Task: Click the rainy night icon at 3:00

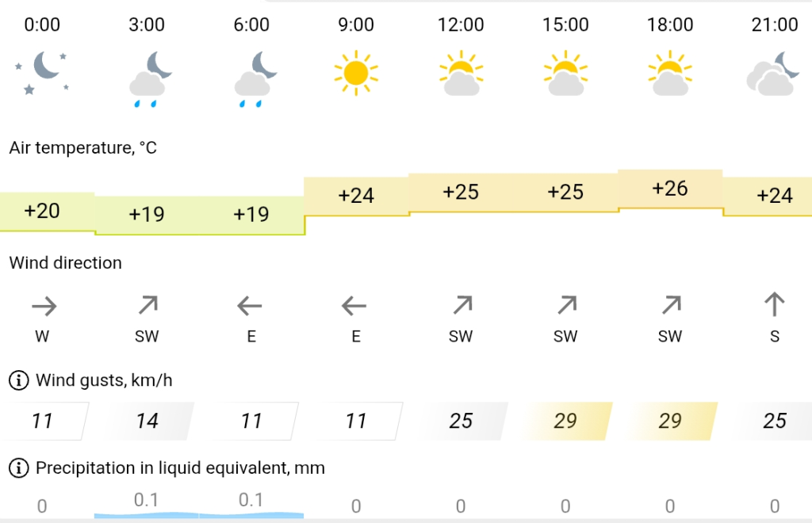Action: pyautogui.click(x=147, y=78)
